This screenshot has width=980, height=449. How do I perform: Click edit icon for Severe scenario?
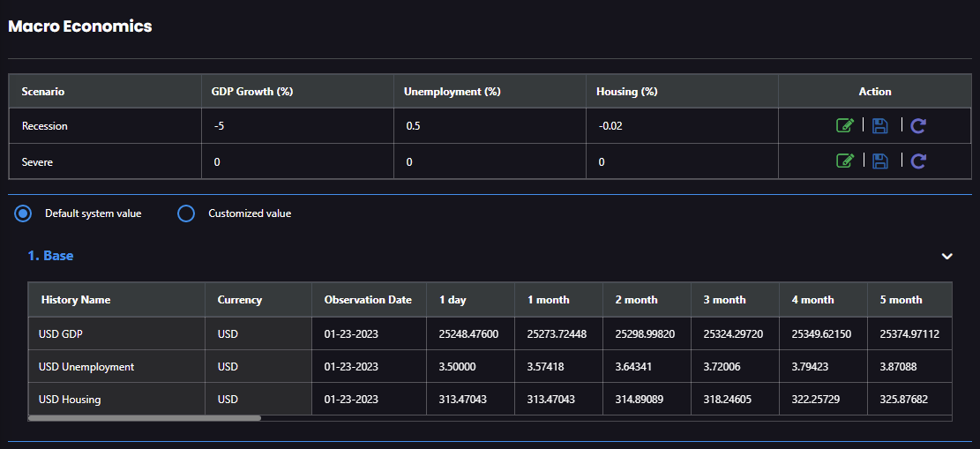[844, 161]
